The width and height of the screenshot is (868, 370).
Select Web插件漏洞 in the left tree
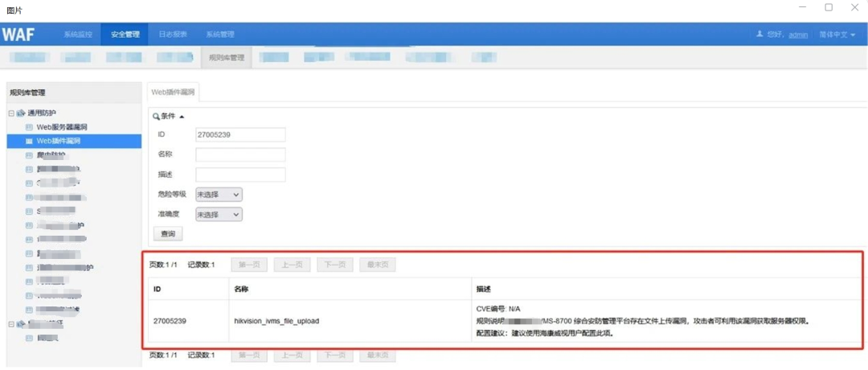click(x=59, y=141)
